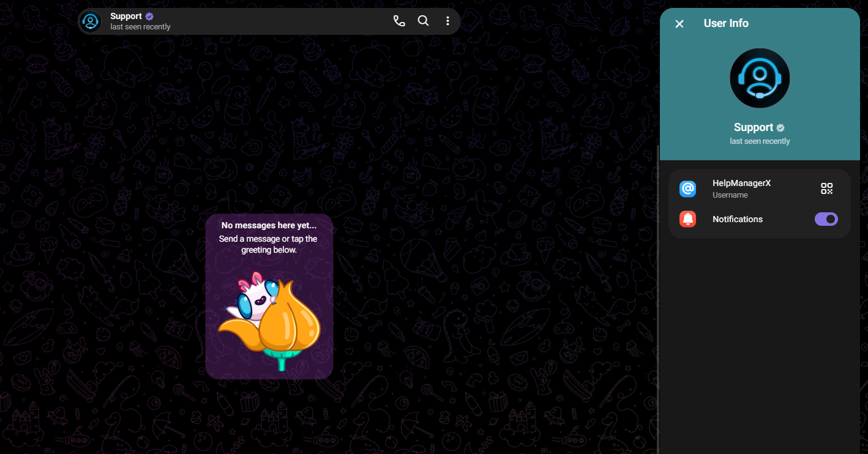Click 'last seen recently' in User Info
The width and height of the screenshot is (868, 454).
pos(760,141)
